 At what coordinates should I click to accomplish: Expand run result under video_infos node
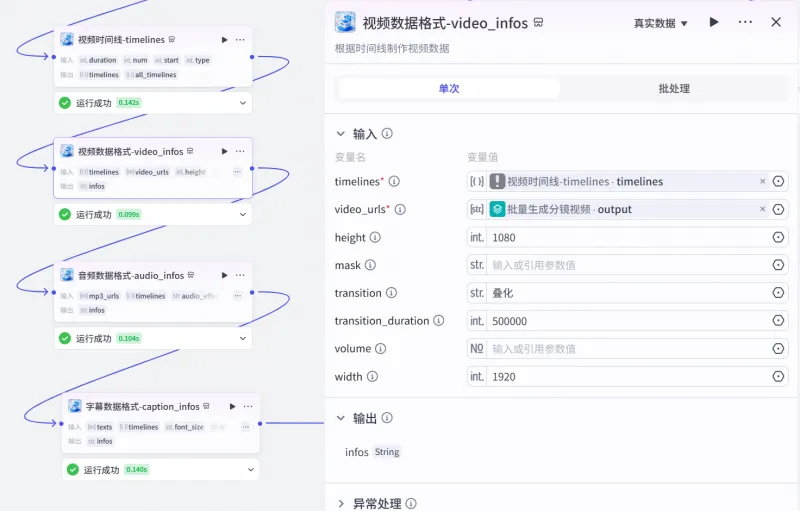(243, 215)
